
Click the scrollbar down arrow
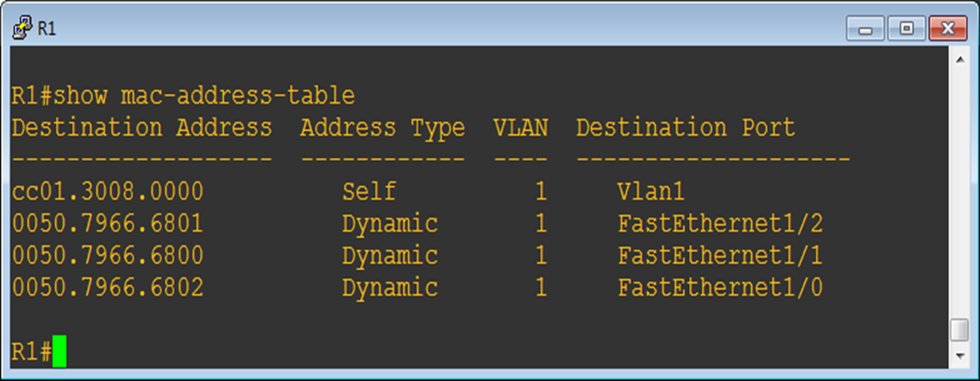[x=960, y=355]
